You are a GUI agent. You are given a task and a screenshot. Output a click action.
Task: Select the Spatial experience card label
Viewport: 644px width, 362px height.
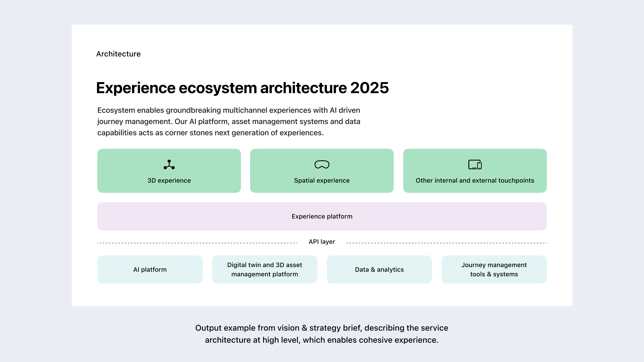point(322,180)
